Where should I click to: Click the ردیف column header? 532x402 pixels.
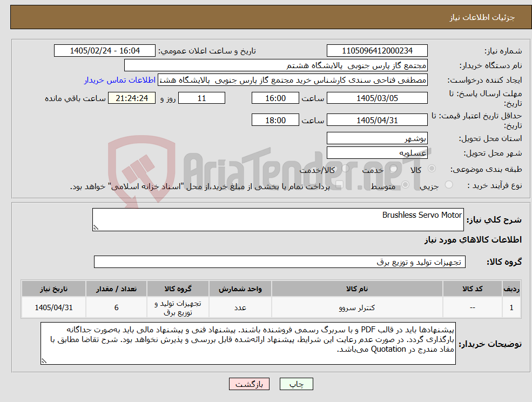click(511, 289)
